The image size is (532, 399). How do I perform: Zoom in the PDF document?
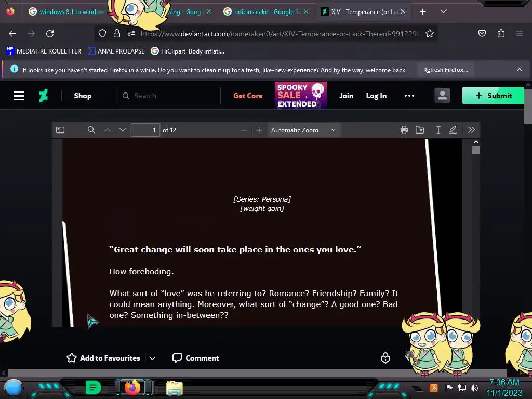259,130
